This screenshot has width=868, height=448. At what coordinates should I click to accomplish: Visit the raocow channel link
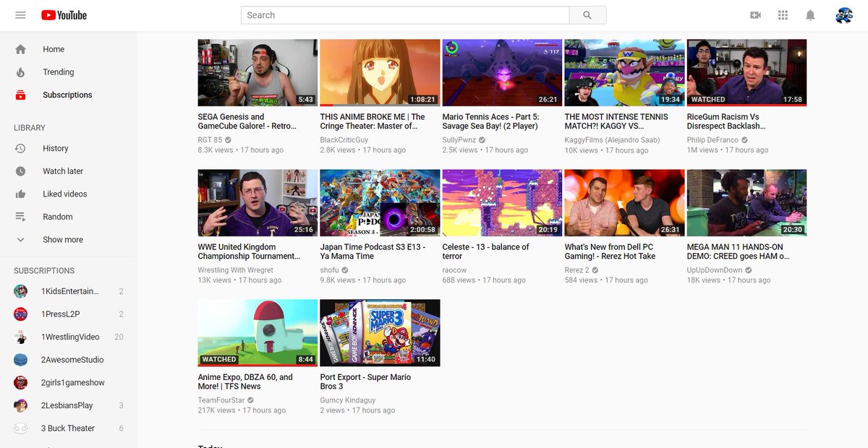coord(454,270)
